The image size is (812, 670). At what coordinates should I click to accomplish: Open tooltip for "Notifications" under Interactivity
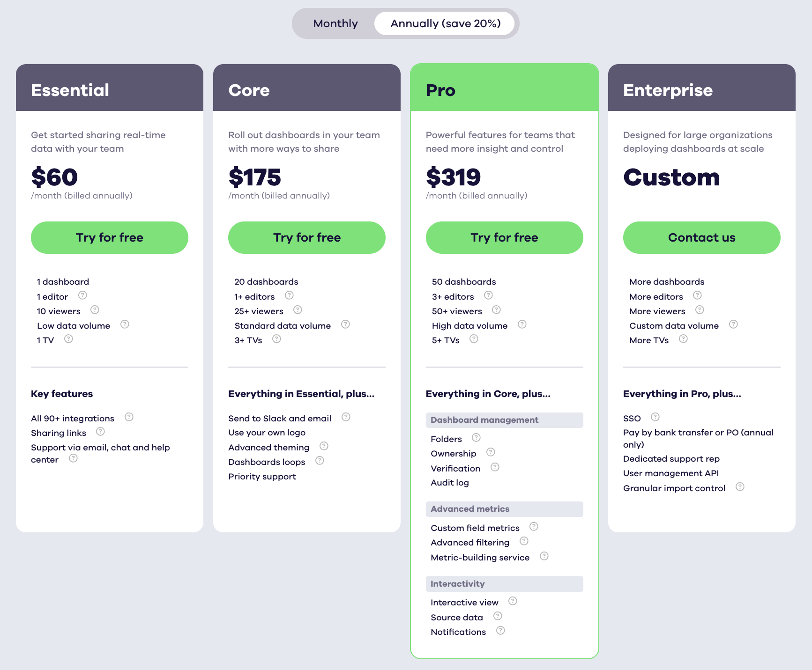(500, 631)
